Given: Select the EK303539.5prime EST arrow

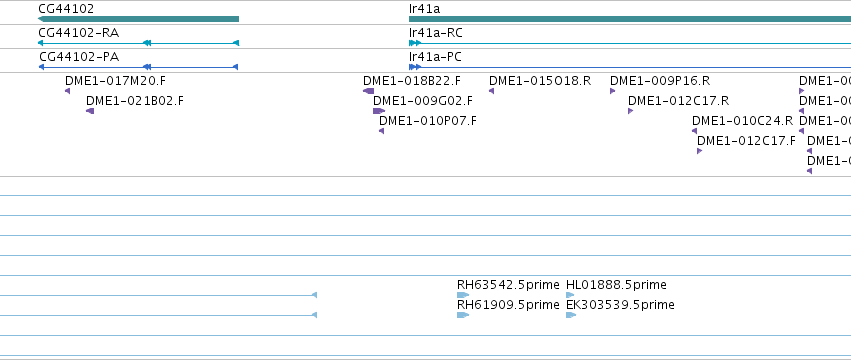Looking at the screenshot, I should pos(571,315).
